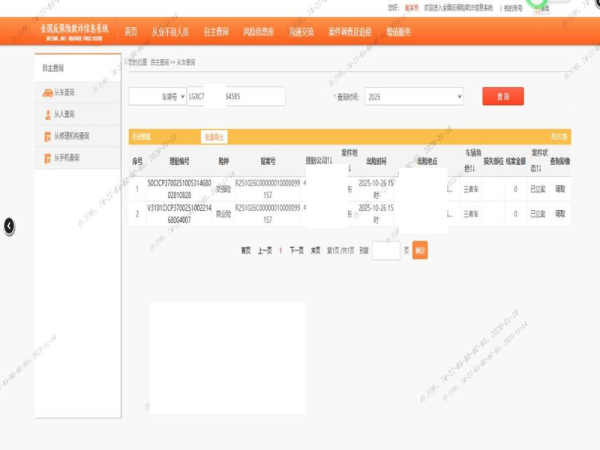Open the 沟通交流 menu item
Image resolution: width=600 pixels, height=450 pixels.
[301, 32]
